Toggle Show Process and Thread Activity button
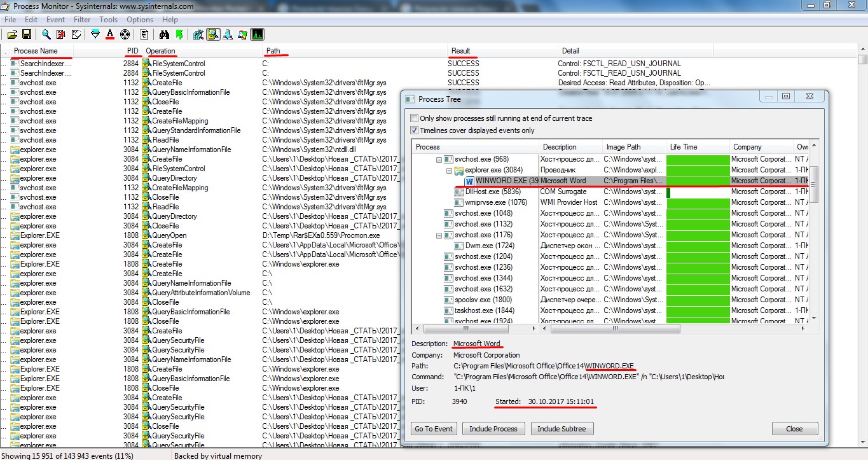 (x=242, y=34)
